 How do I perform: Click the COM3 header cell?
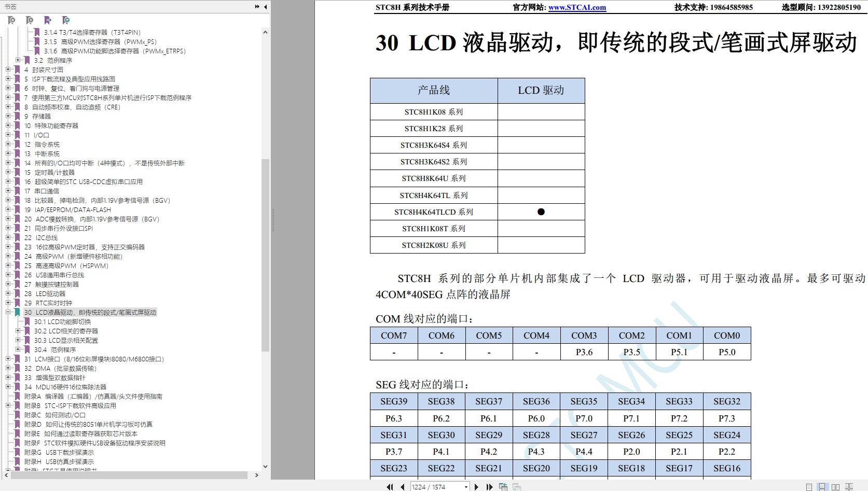(584, 335)
